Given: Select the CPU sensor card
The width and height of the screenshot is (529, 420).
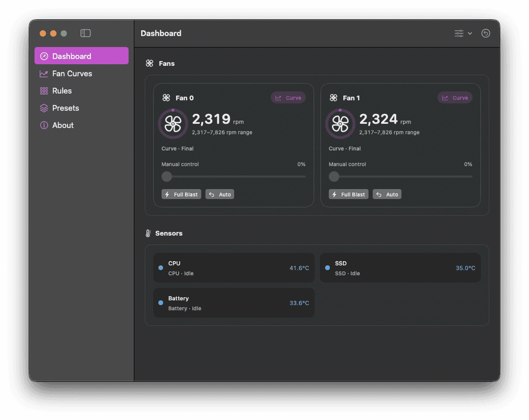Looking at the screenshot, I should point(234,267).
